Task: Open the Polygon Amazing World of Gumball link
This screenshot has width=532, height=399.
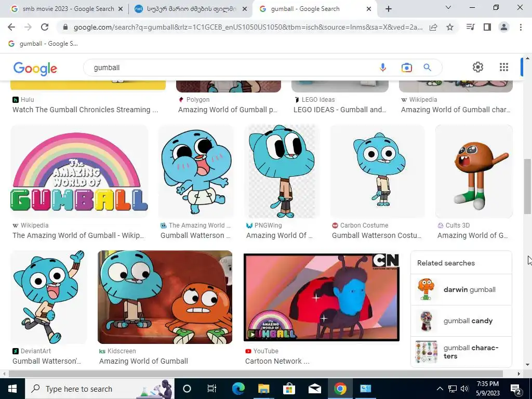Action: click(x=228, y=110)
